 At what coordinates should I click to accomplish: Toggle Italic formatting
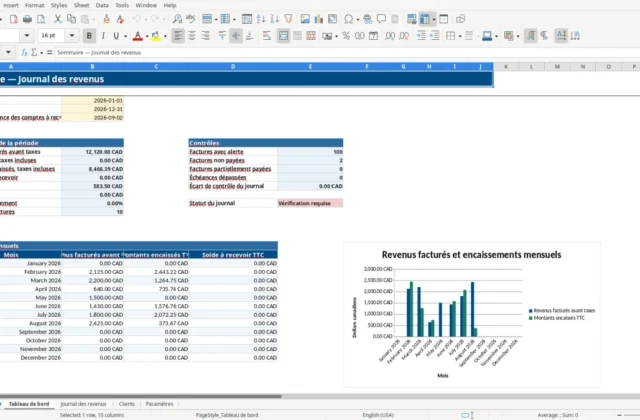pos(103,36)
